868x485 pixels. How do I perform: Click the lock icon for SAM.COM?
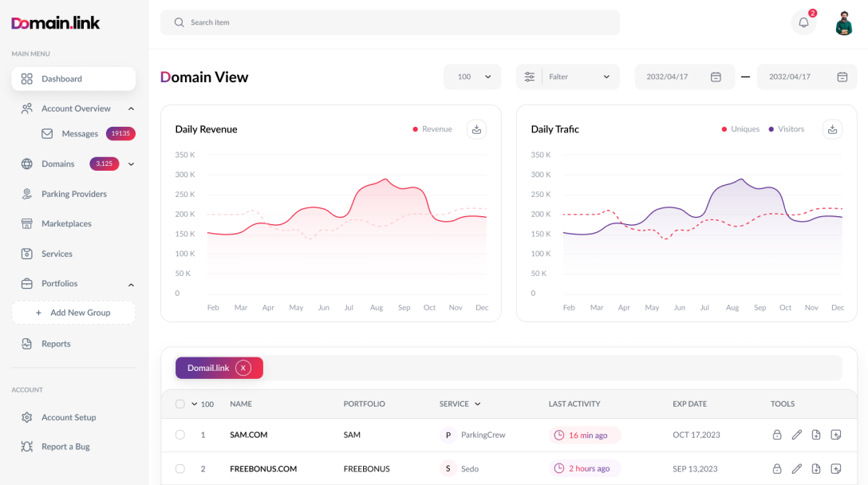coord(776,435)
